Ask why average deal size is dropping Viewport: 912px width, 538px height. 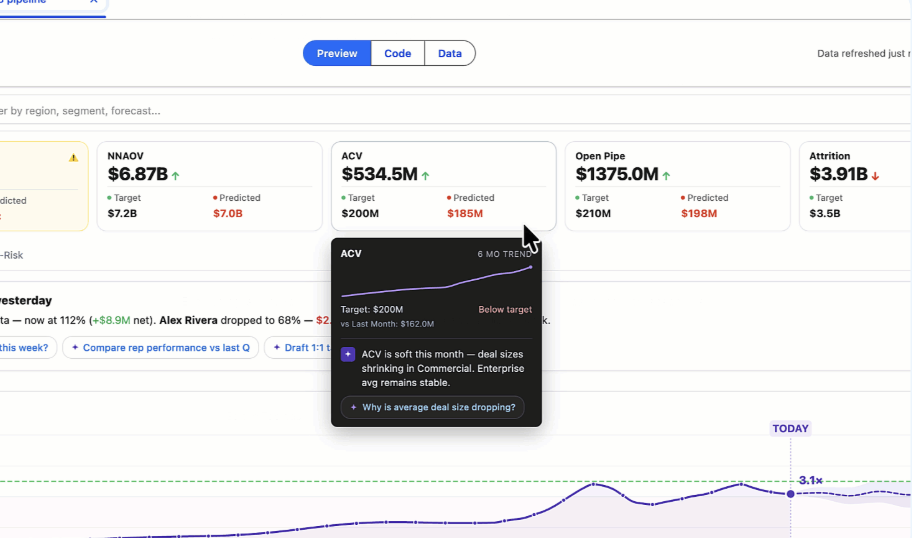tap(433, 407)
